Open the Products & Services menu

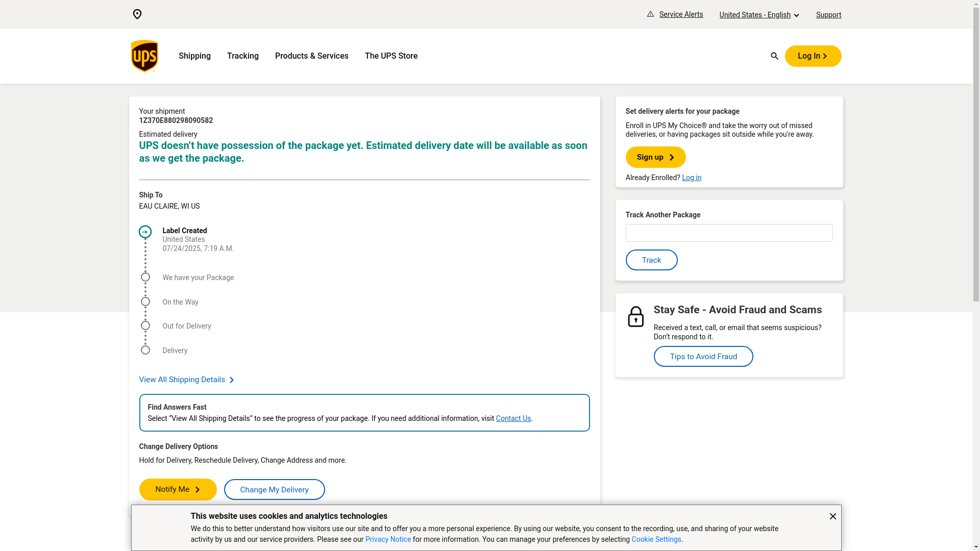(312, 56)
